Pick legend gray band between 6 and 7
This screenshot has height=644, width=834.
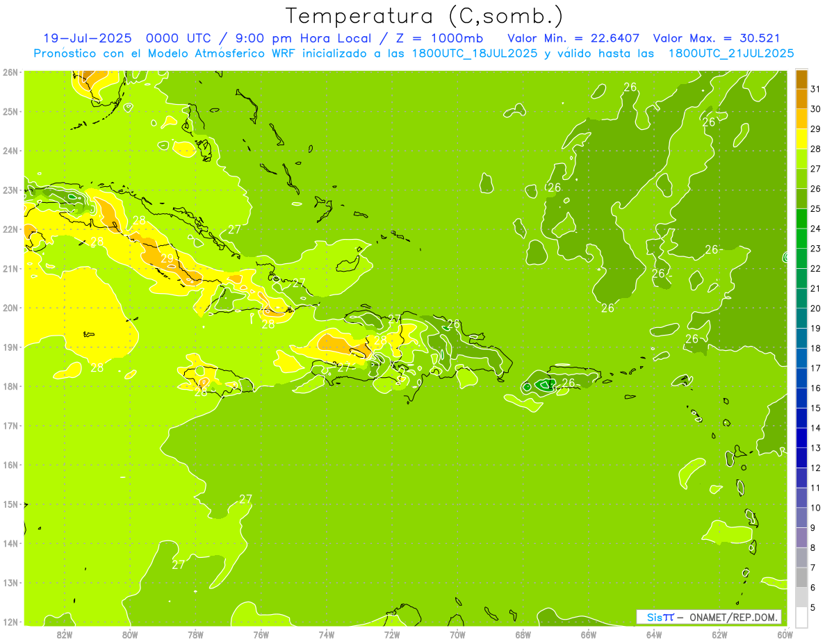[801, 578]
